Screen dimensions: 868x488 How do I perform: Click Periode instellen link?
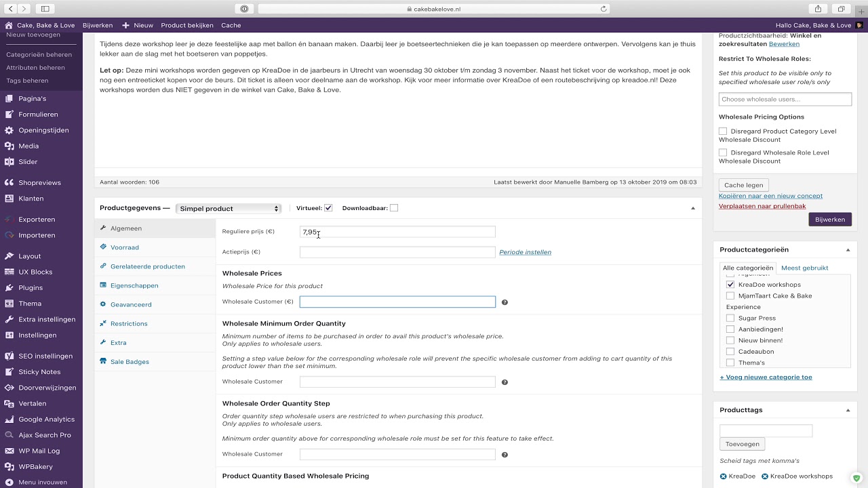(x=525, y=252)
